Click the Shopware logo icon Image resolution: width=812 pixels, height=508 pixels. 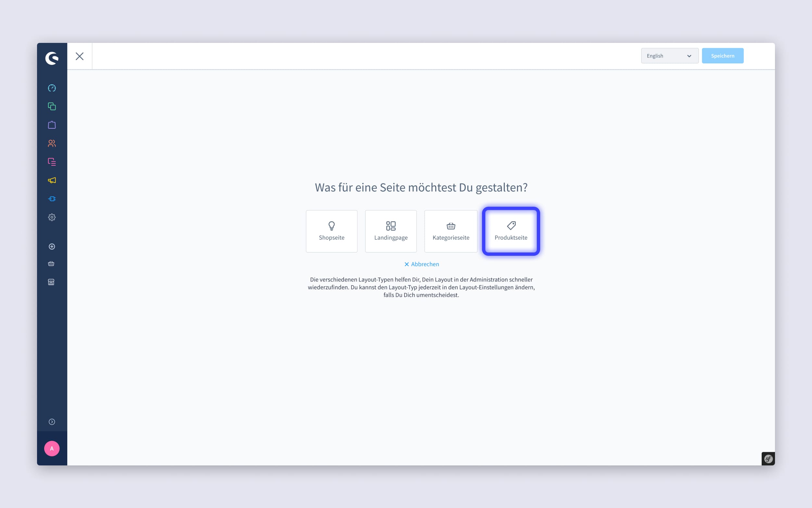click(x=52, y=57)
